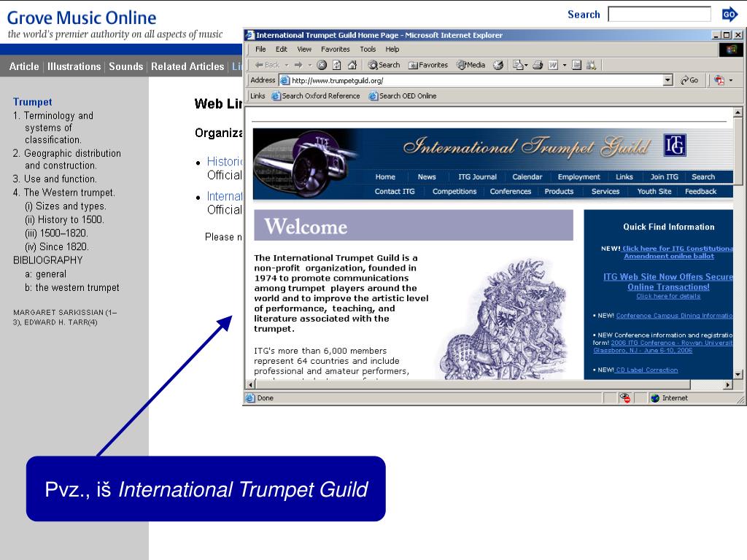Open the Edit menu in Internet Explorer
Image resolution: width=747 pixels, height=560 pixels.
click(x=281, y=49)
